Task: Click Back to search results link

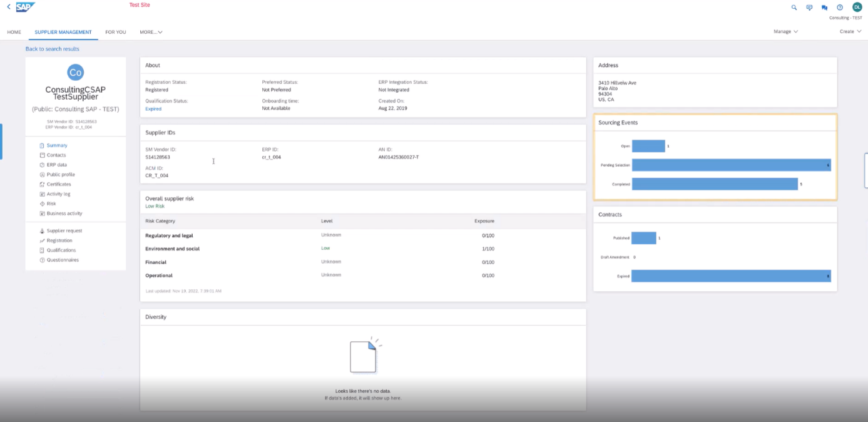Action: pyautogui.click(x=53, y=49)
